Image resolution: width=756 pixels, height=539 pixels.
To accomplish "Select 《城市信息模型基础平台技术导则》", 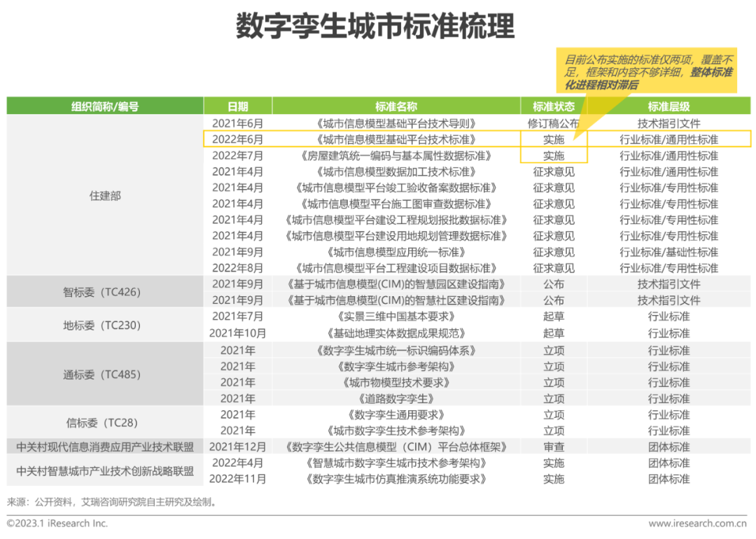I will [395, 123].
